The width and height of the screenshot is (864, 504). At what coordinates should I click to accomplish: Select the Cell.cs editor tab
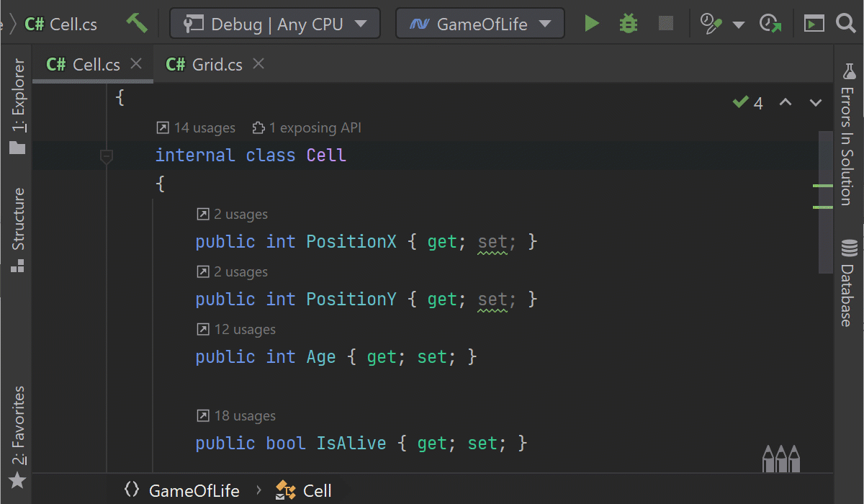pos(85,63)
